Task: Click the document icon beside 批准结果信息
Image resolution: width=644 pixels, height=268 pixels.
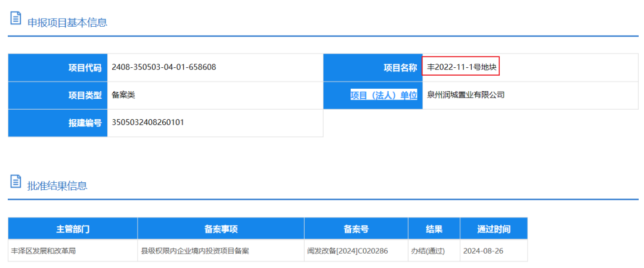Action: pyautogui.click(x=16, y=182)
